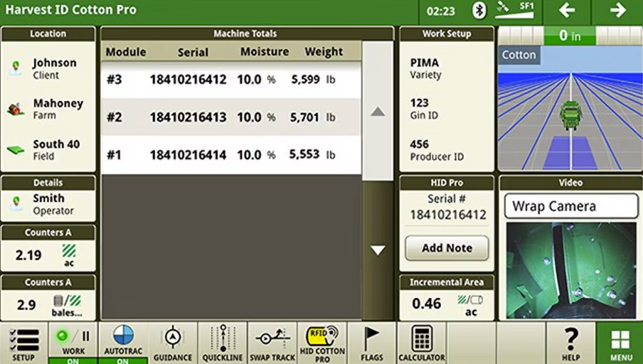Click weight value 5,599 lb
Viewport: 643px width, 364px height.
pyautogui.click(x=313, y=80)
